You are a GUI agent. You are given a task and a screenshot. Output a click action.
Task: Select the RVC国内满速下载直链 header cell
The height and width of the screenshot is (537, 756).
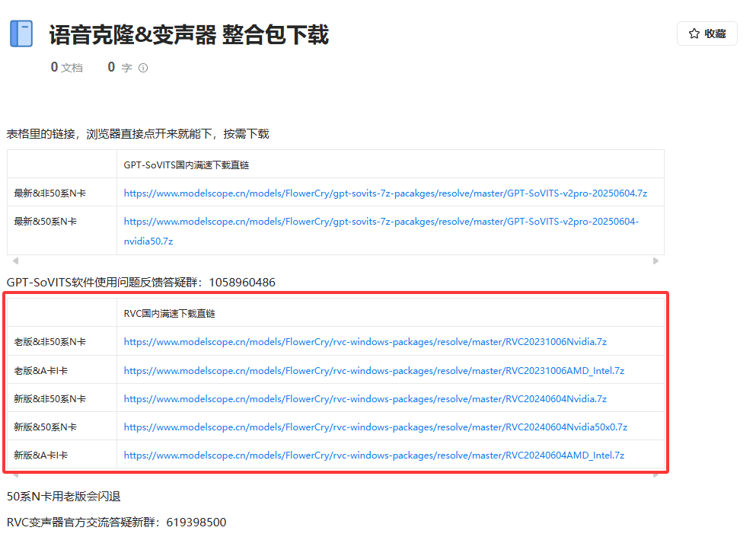click(x=170, y=314)
